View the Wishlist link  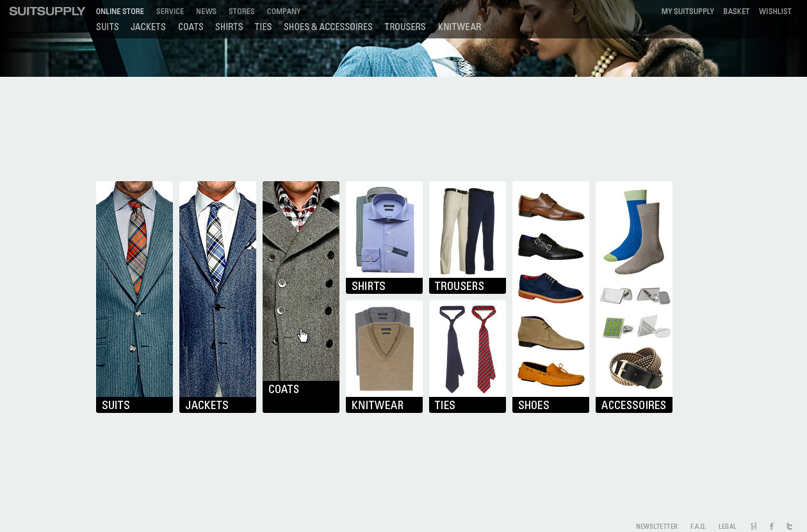[775, 12]
